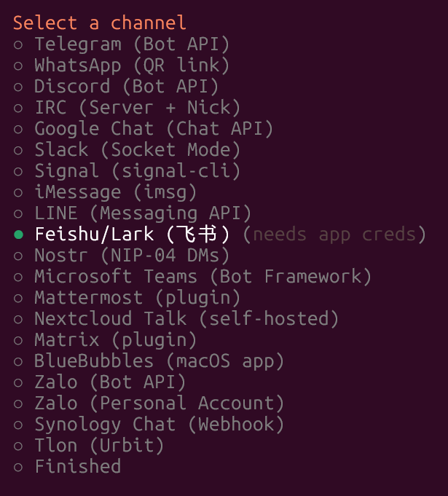Click the Signal (signal-cli) option

point(137,171)
